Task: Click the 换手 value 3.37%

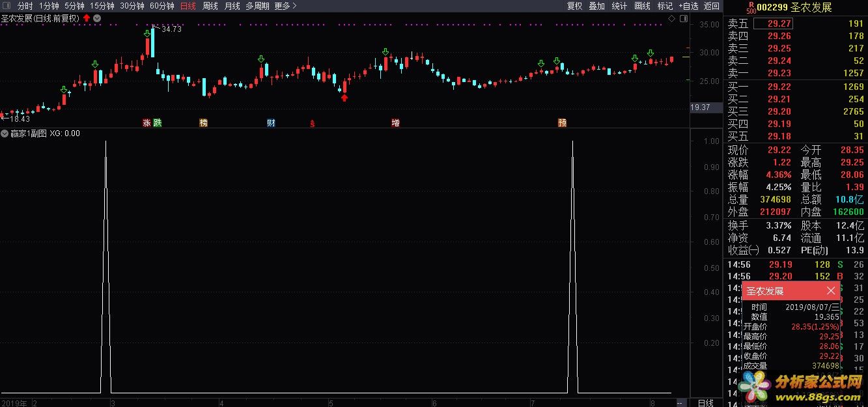Action: pos(778,225)
